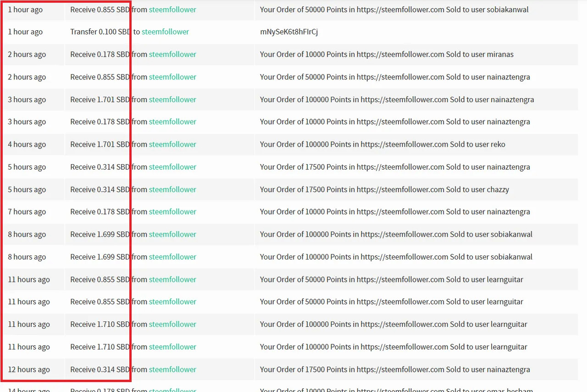The image size is (587, 392).
Task: Open steemfollower link in the 1 hour ago sobiakanwal row
Action: tap(172, 9)
